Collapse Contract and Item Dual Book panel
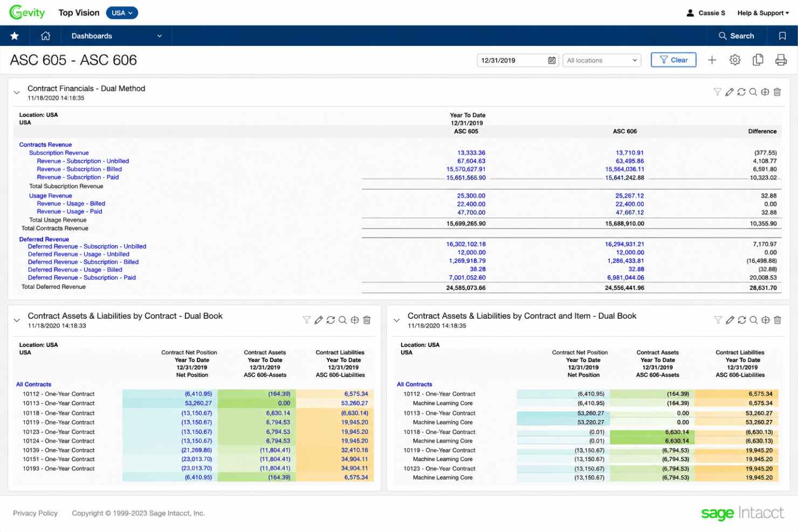The width and height of the screenshot is (798, 532). (397, 320)
